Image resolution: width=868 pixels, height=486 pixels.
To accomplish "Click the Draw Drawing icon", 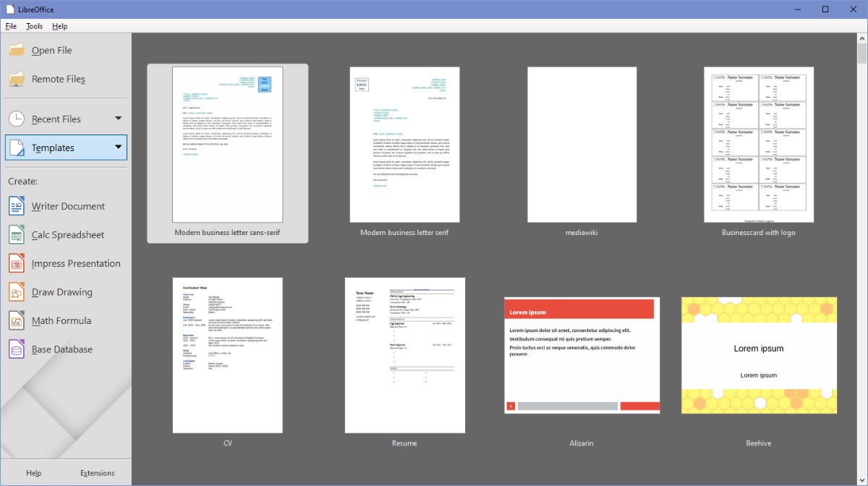I will (17, 292).
